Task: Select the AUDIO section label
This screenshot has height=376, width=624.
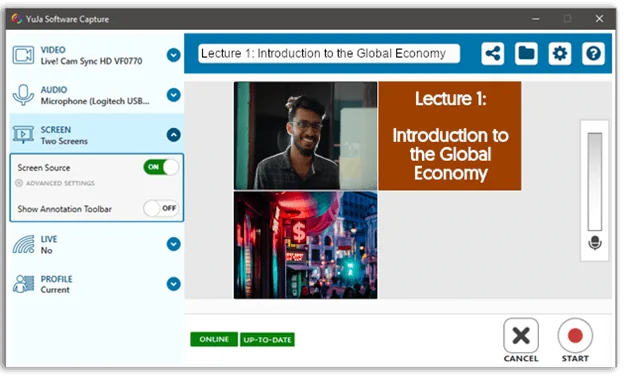Action: click(x=54, y=90)
